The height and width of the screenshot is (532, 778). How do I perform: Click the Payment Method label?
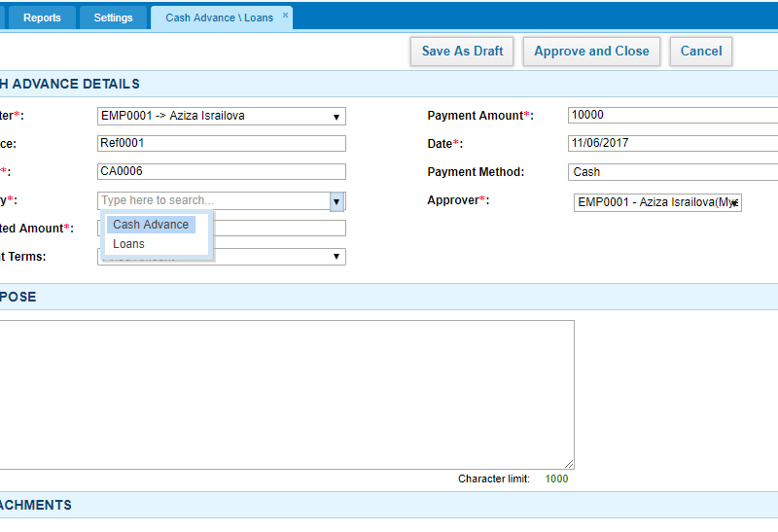click(x=476, y=172)
